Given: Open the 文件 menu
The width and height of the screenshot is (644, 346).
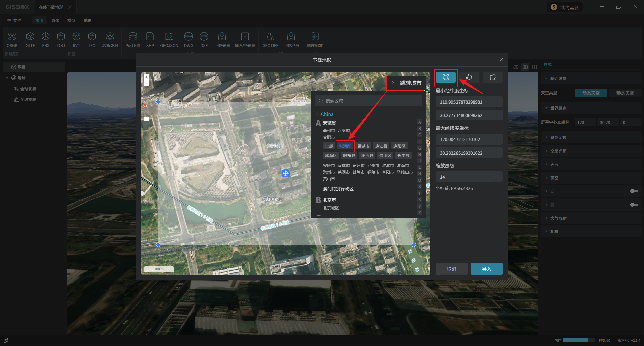Looking at the screenshot, I should pos(14,21).
